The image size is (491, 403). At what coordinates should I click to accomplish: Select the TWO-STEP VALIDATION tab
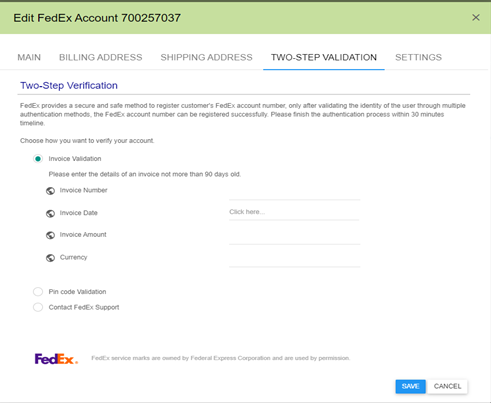point(324,57)
